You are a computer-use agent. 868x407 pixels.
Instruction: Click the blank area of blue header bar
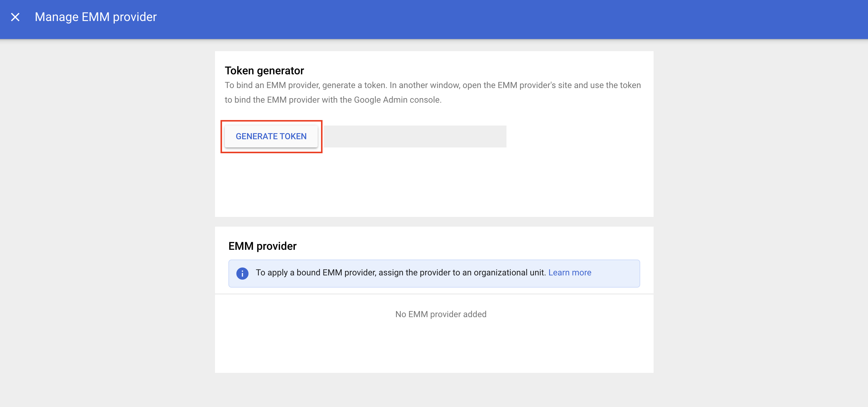point(506,19)
